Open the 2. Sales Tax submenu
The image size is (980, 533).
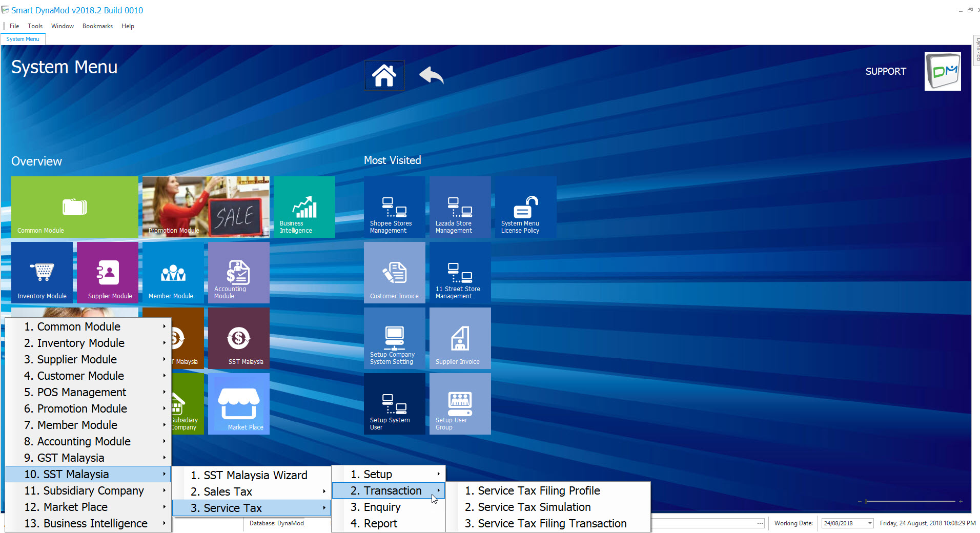pyautogui.click(x=251, y=491)
